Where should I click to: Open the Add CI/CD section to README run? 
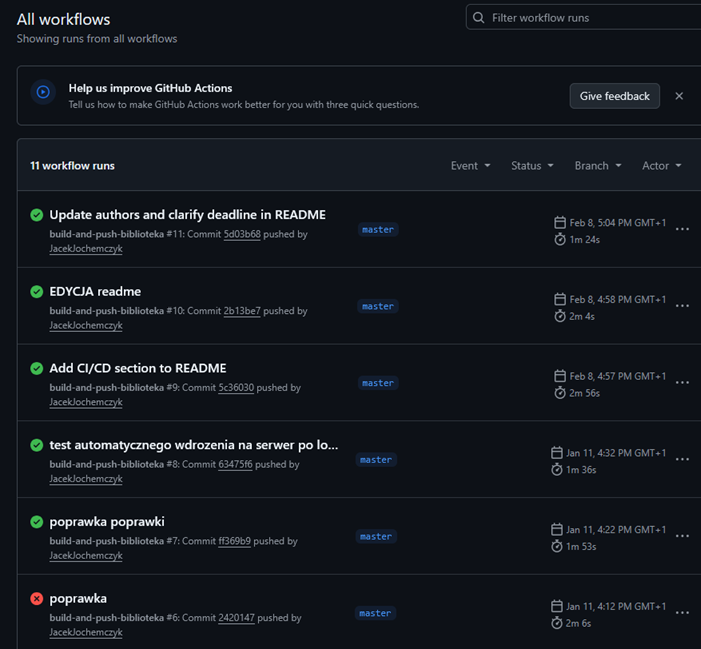[138, 368]
